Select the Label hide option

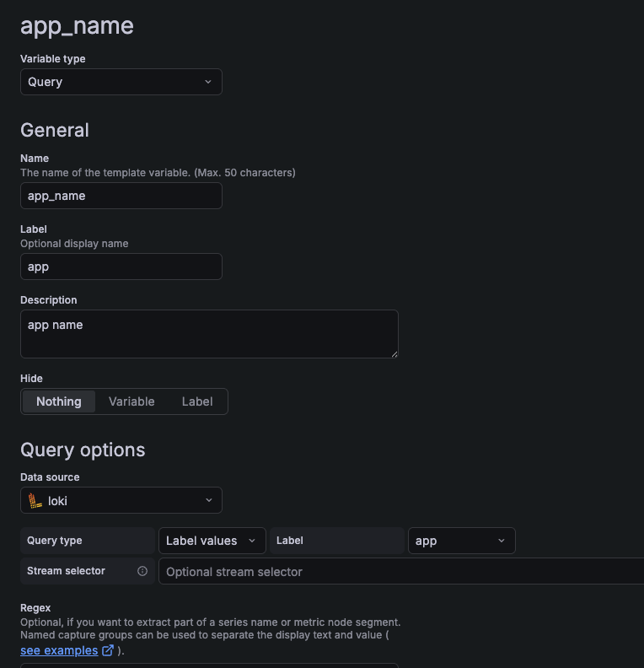pyautogui.click(x=197, y=401)
